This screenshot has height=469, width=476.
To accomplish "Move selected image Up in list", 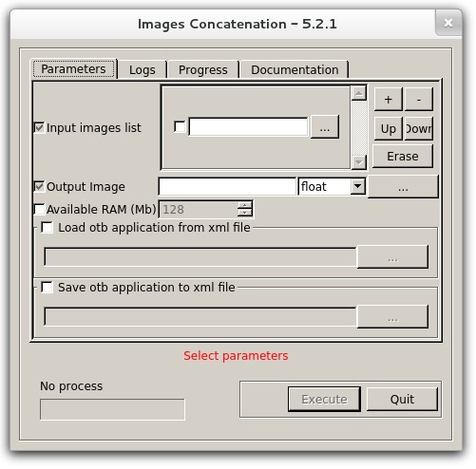I will point(388,128).
